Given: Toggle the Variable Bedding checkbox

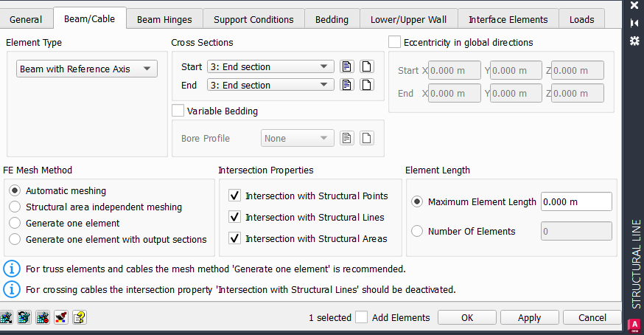Looking at the screenshot, I should [178, 111].
